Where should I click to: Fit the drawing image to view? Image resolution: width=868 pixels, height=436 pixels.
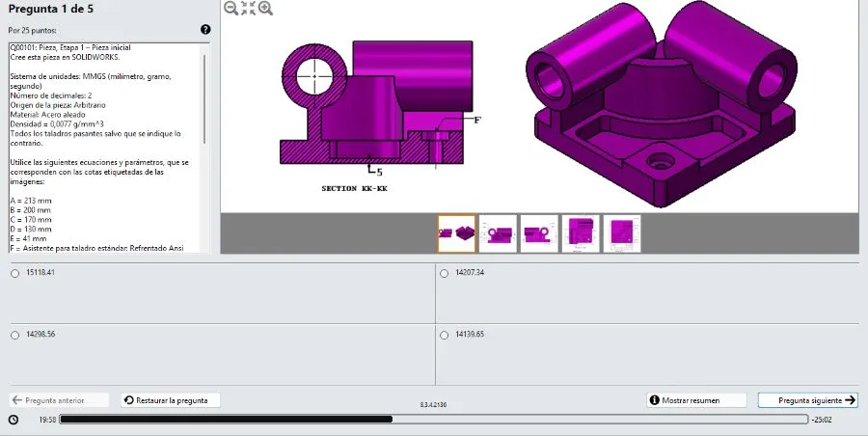[x=249, y=8]
